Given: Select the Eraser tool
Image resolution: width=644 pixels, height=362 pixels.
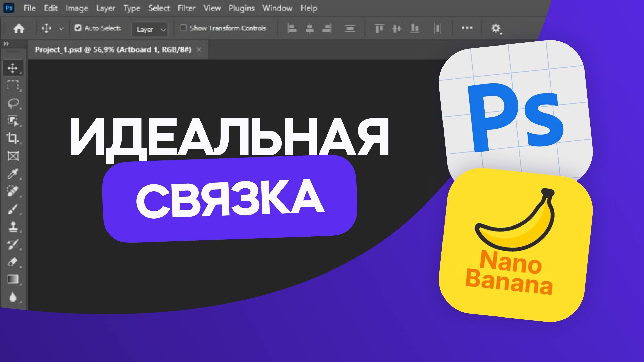Looking at the screenshot, I should 13,261.
